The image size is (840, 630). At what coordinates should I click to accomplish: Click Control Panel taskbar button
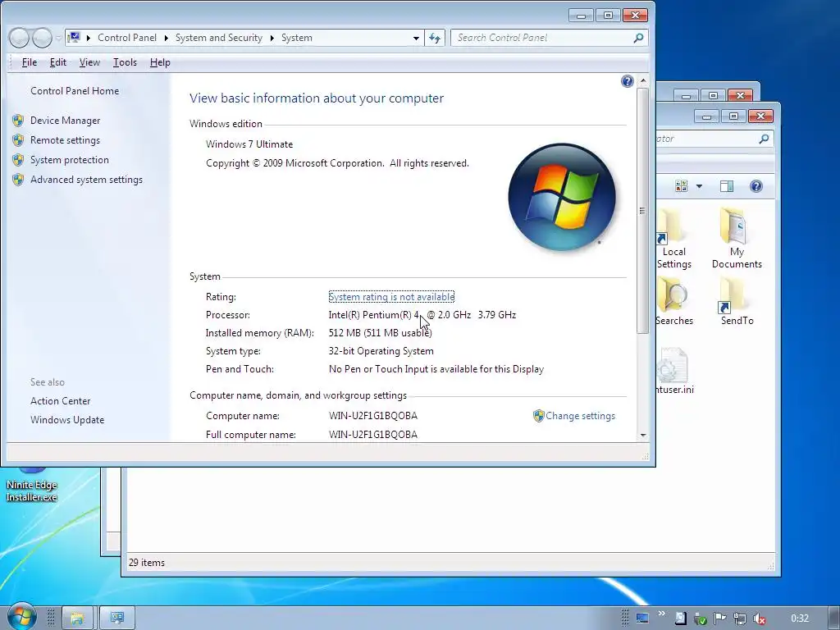pyautogui.click(x=116, y=619)
